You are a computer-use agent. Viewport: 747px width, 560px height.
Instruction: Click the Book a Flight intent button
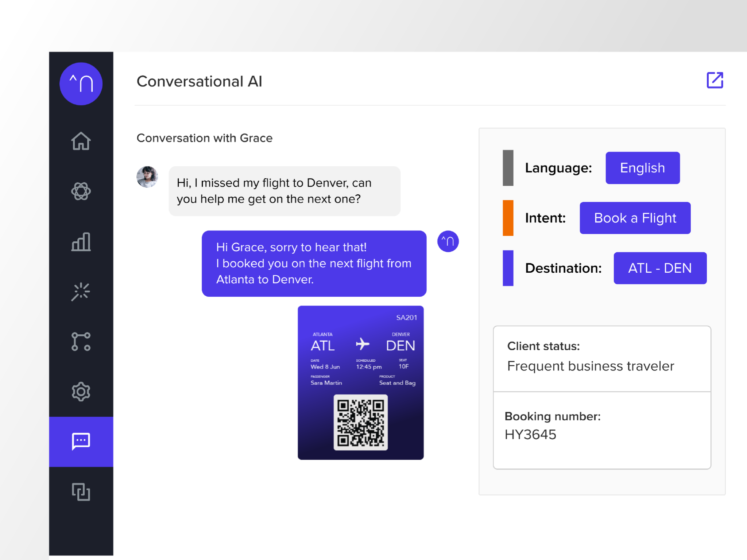coord(635,218)
